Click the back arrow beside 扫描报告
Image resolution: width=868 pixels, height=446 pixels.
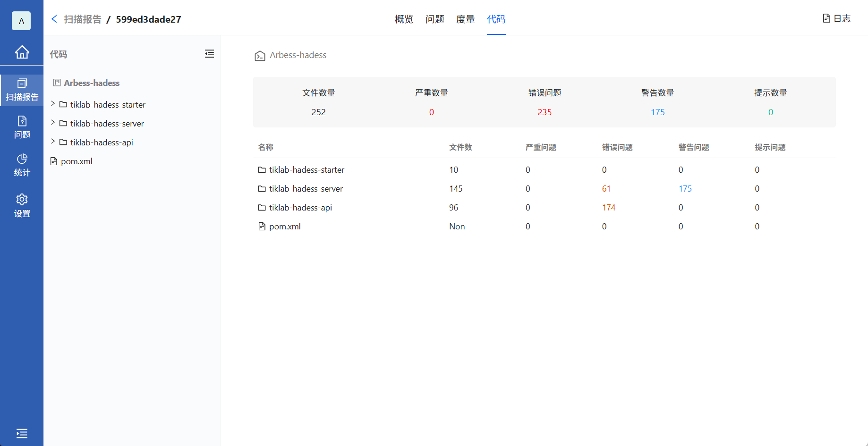54,19
